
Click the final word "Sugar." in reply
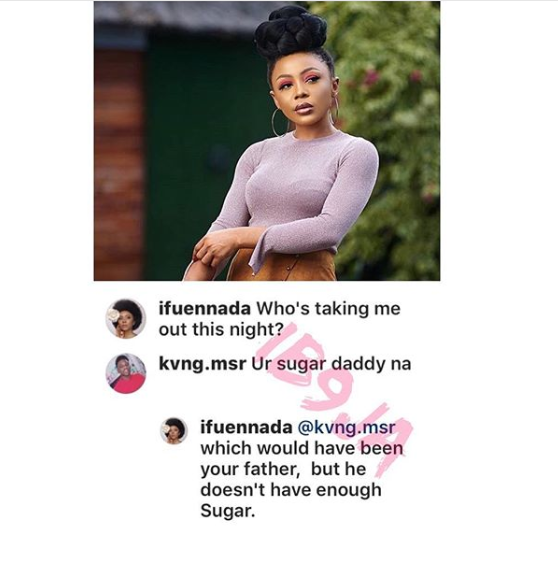point(228,511)
